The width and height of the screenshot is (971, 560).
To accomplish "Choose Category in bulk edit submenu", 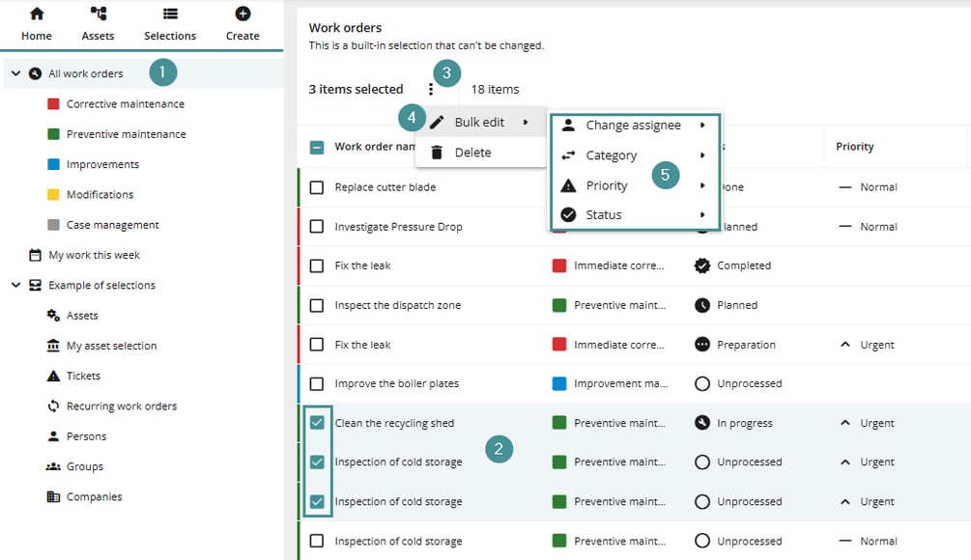I will pyautogui.click(x=635, y=155).
